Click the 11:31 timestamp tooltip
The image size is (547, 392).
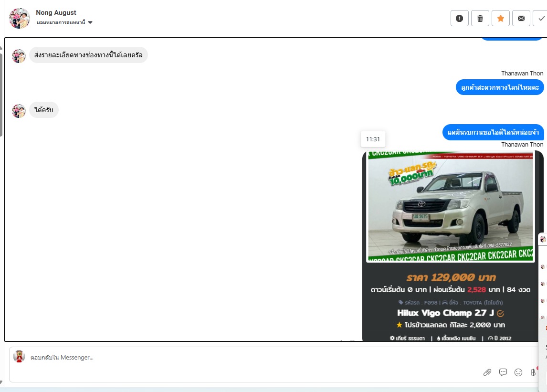373,139
